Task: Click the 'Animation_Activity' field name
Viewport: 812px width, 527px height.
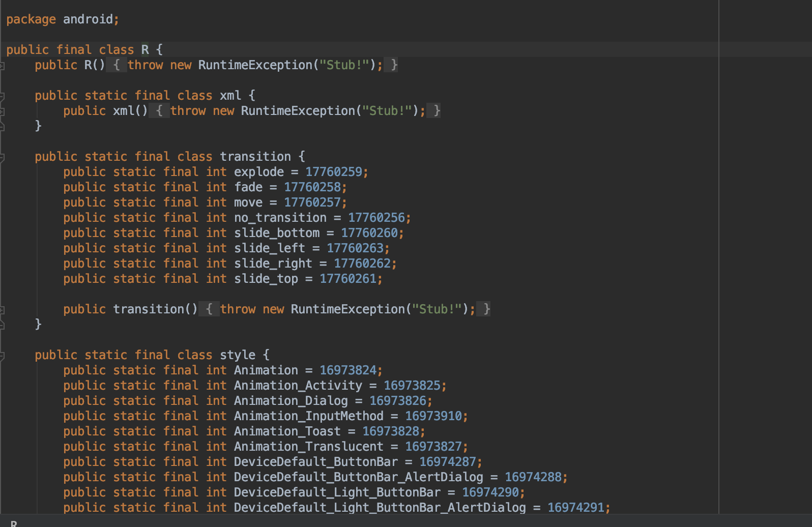Action: coord(298,386)
